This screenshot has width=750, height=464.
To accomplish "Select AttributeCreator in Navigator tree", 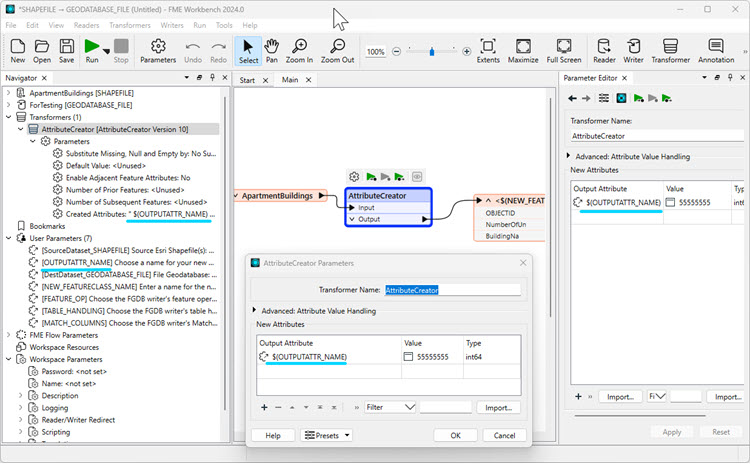I will (115, 129).
